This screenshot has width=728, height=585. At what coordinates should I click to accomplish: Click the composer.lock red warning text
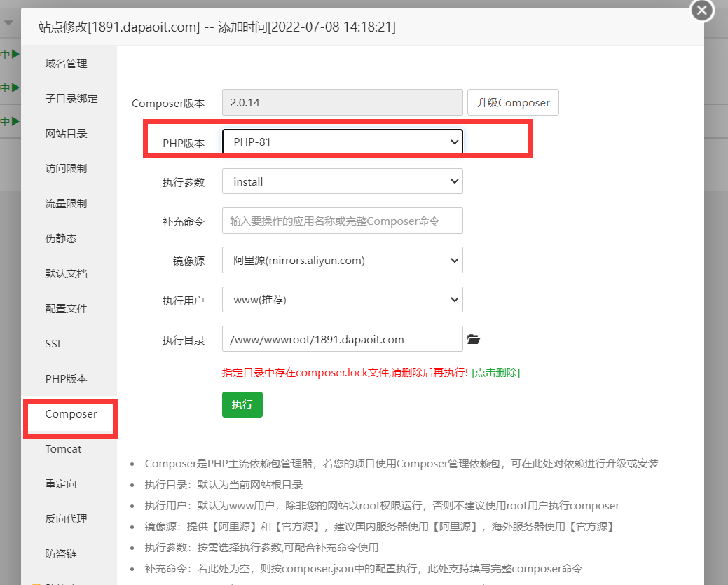click(x=345, y=373)
